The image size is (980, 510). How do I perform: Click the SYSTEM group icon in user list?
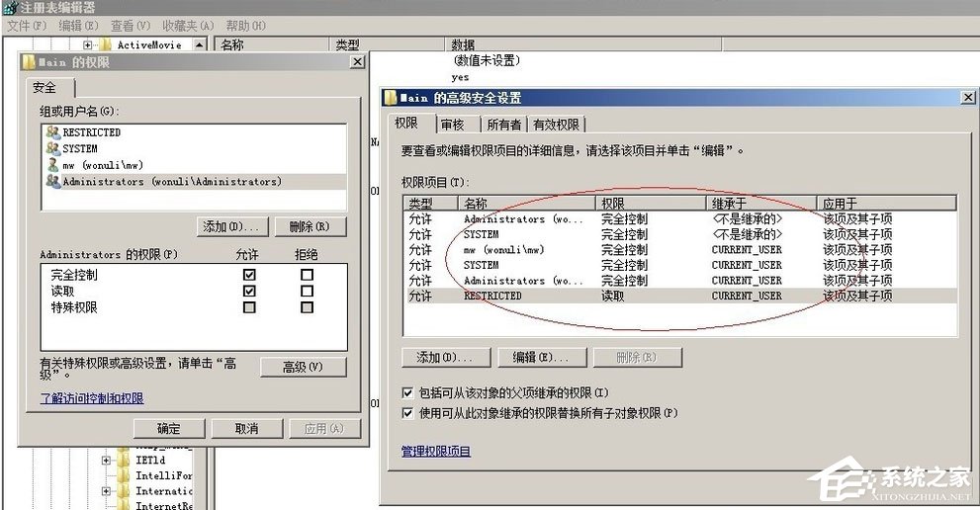pyautogui.click(x=52, y=148)
